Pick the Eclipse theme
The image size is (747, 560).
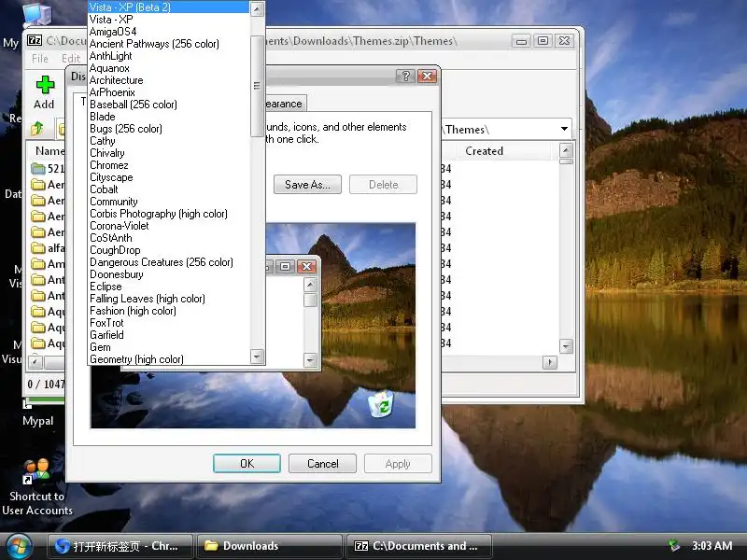[169, 287]
